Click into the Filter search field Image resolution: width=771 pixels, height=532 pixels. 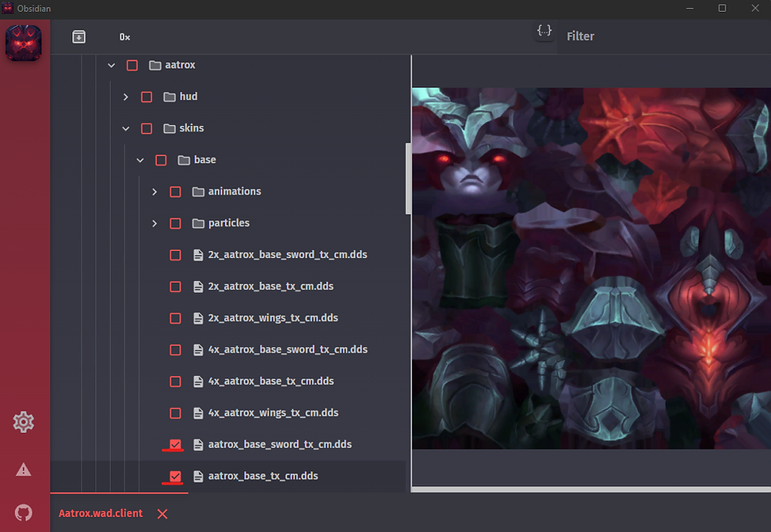[x=664, y=36]
